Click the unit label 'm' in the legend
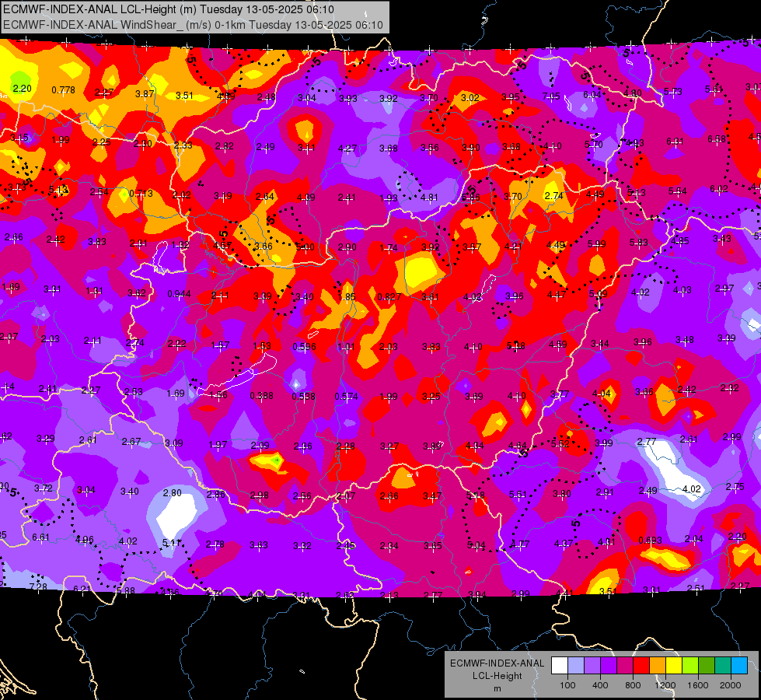Screen dimensions: 761x700 point(497,688)
